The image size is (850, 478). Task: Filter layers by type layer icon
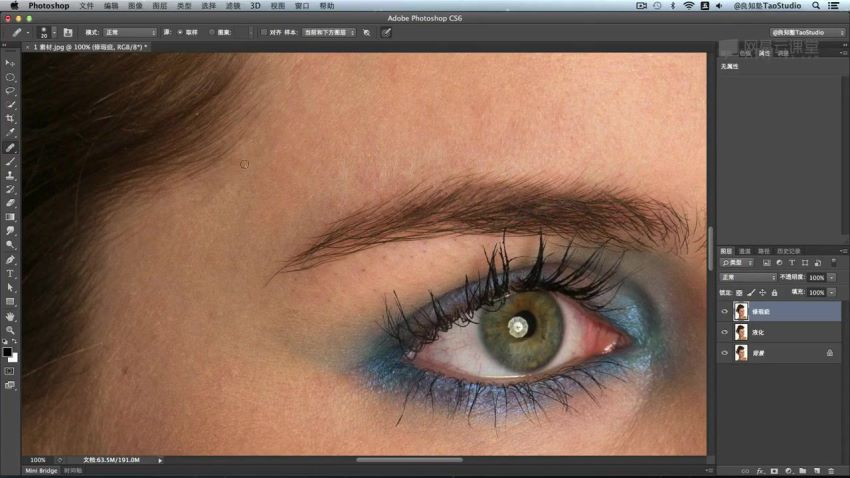[792, 263]
